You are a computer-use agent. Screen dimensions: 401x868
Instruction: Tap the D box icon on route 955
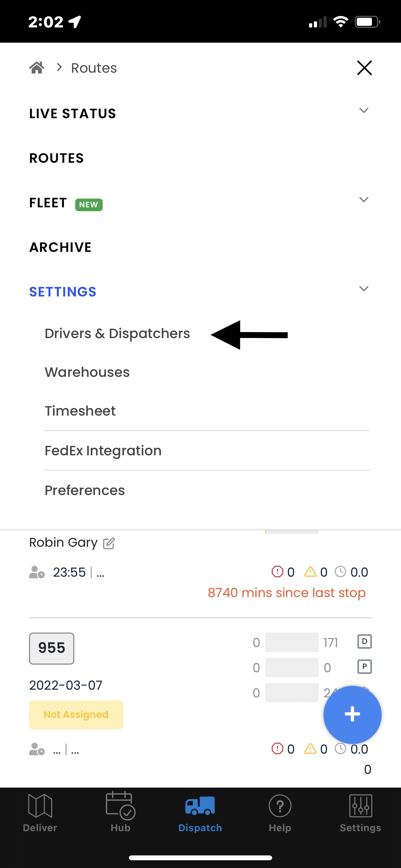tap(364, 642)
